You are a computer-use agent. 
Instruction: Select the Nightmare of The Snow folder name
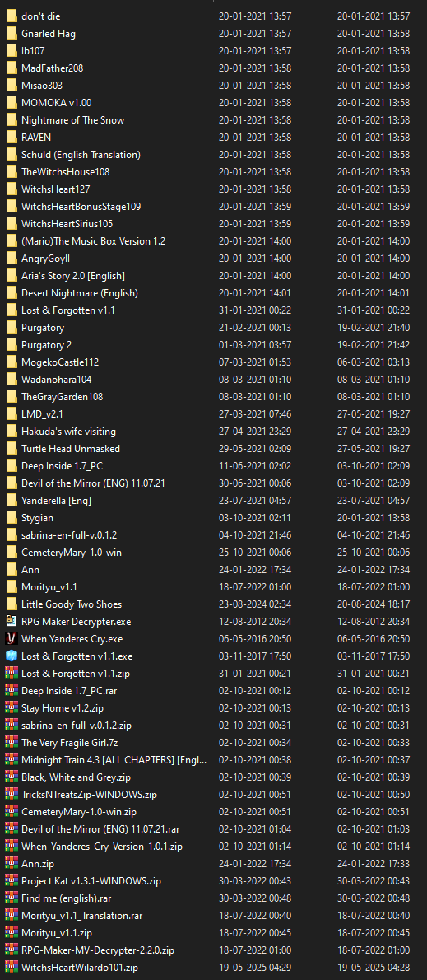tap(73, 120)
